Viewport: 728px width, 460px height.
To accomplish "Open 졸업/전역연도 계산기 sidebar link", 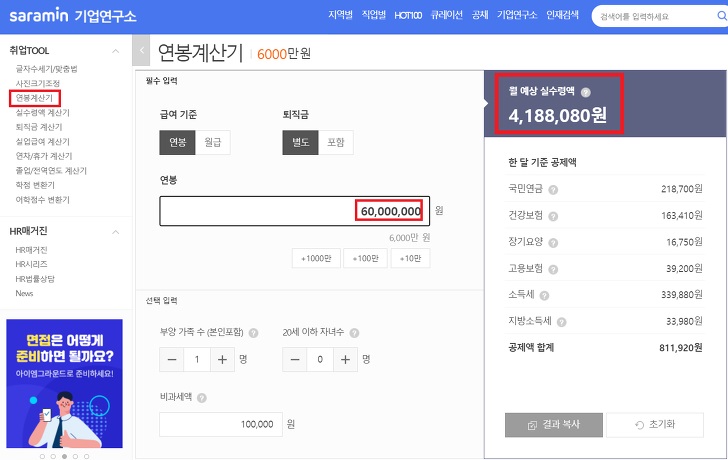I will coord(51,171).
